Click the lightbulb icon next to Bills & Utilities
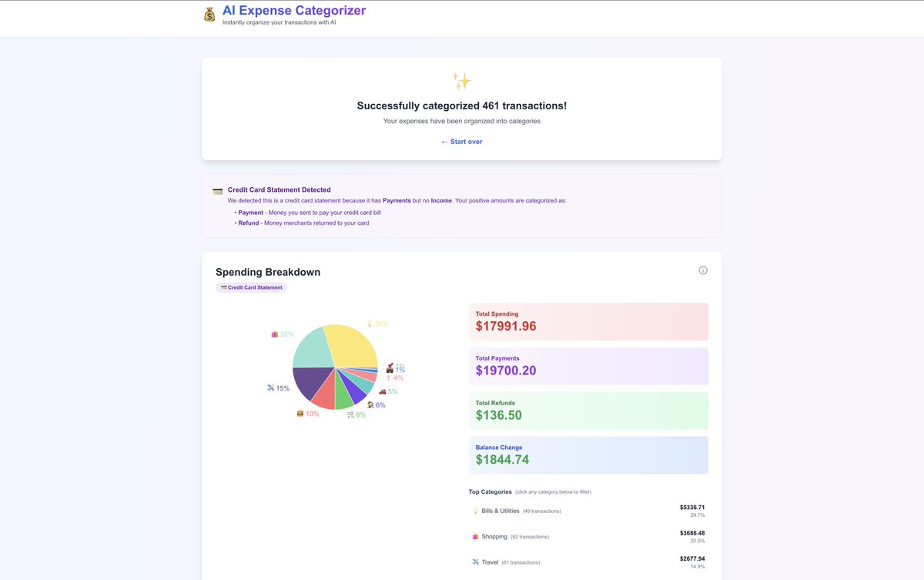This screenshot has width=924, height=580. [475, 511]
